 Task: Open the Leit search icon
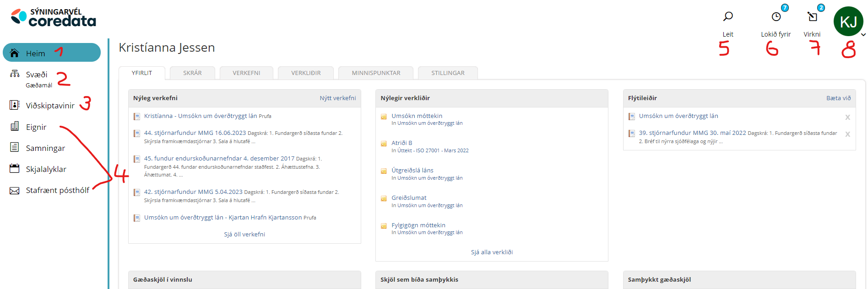(x=727, y=17)
